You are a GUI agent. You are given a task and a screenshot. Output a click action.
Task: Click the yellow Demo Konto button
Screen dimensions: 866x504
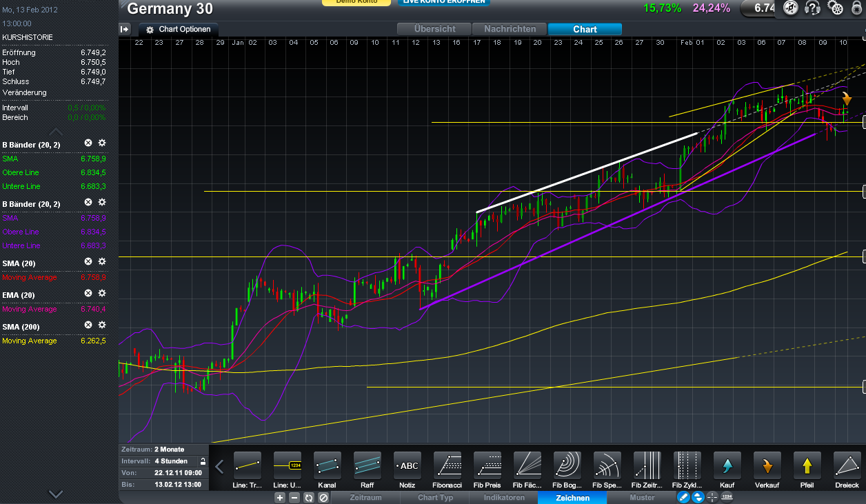356,3
